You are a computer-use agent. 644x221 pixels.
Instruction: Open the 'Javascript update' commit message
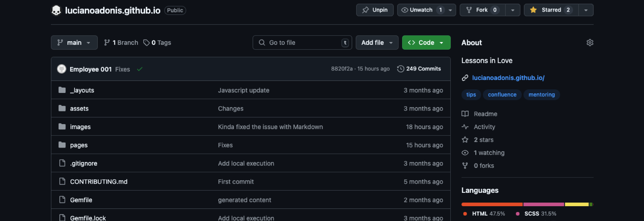(x=244, y=90)
